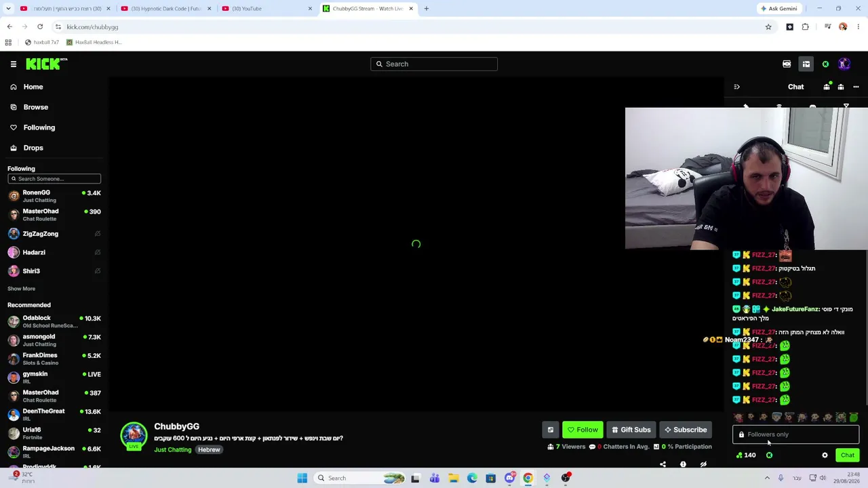Open a new browser tab
This screenshot has width=868, height=488.
(x=426, y=9)
